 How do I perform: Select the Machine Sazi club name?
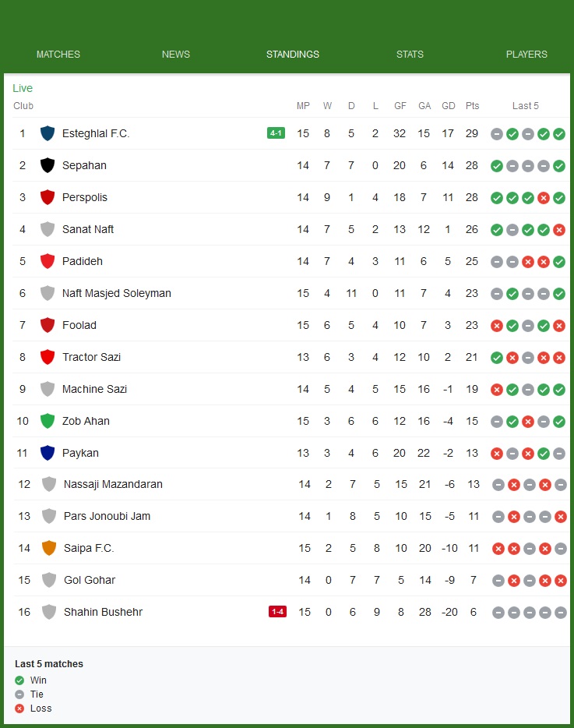(94, 389)
